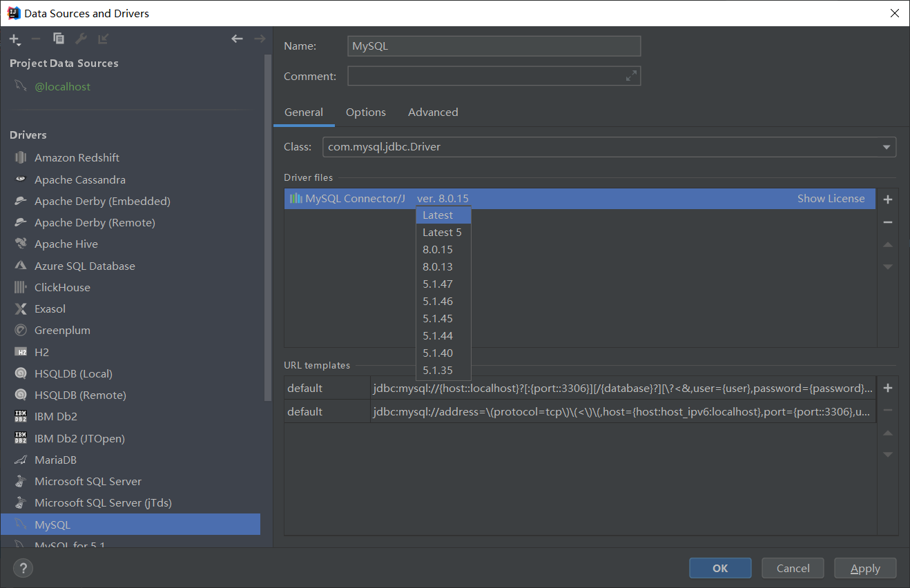Viewport: 910px width, 588px height.
Task: Select the HSQLDB (Local) driver
Action: 130,374
